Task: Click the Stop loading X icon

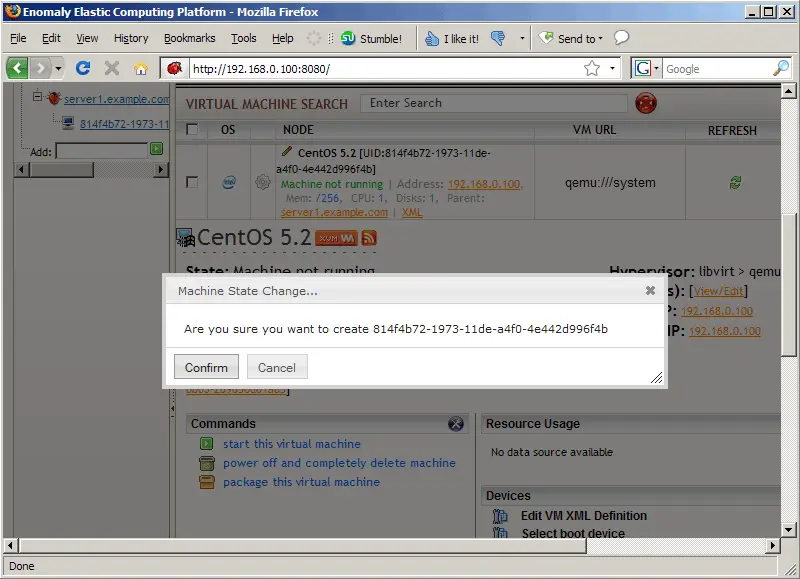Action: (112, 68)
